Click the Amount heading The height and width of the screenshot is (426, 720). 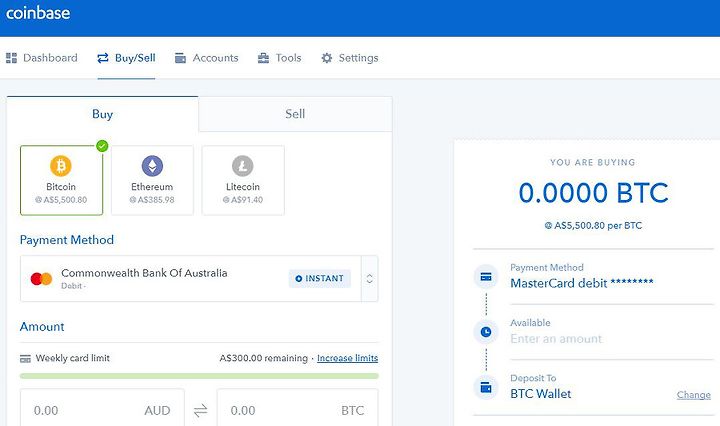pyautogui.click(x=42, y=327)
